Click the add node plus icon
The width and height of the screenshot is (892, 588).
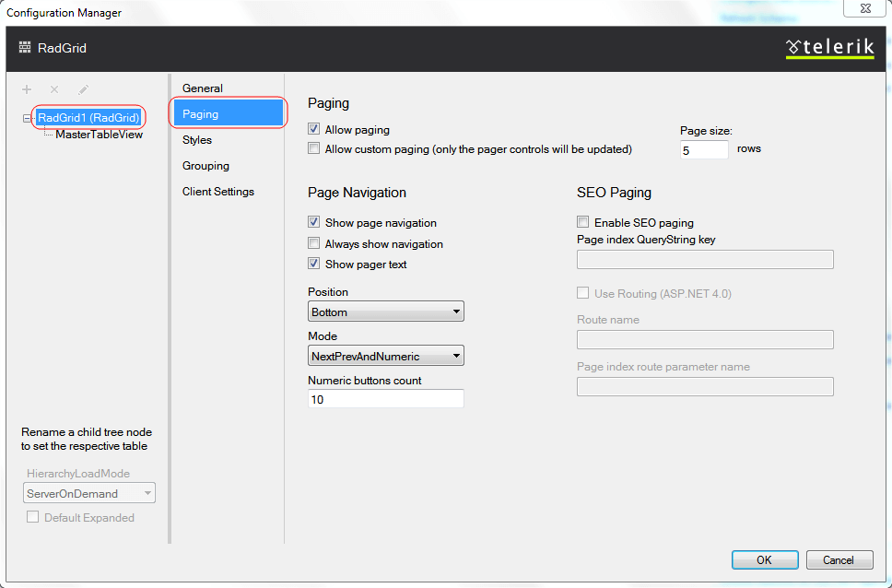click(x=26, y=88)
